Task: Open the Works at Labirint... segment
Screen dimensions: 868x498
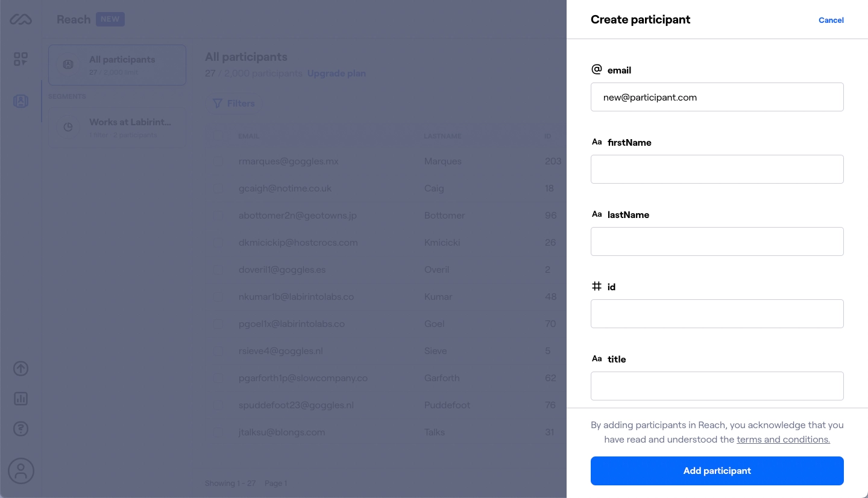Action: [117, 127]
